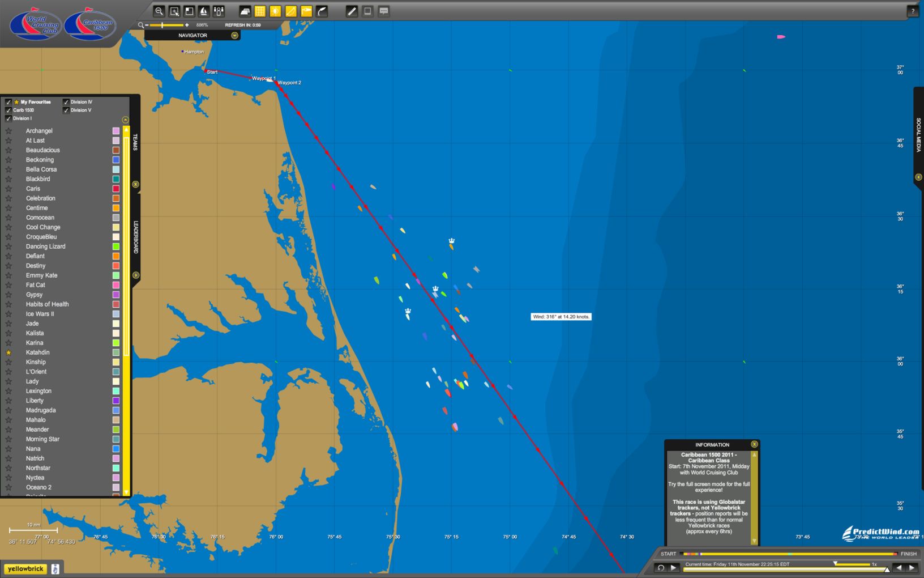Click the zoom out magnifier tool
This screenshot has height=578, width=924.
[x=159, y=11]
